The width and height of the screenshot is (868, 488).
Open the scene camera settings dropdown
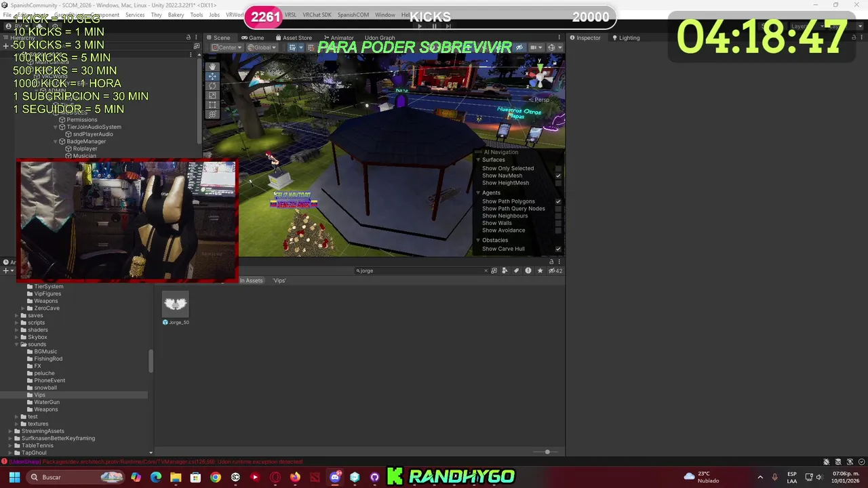[x=535, y=47]
